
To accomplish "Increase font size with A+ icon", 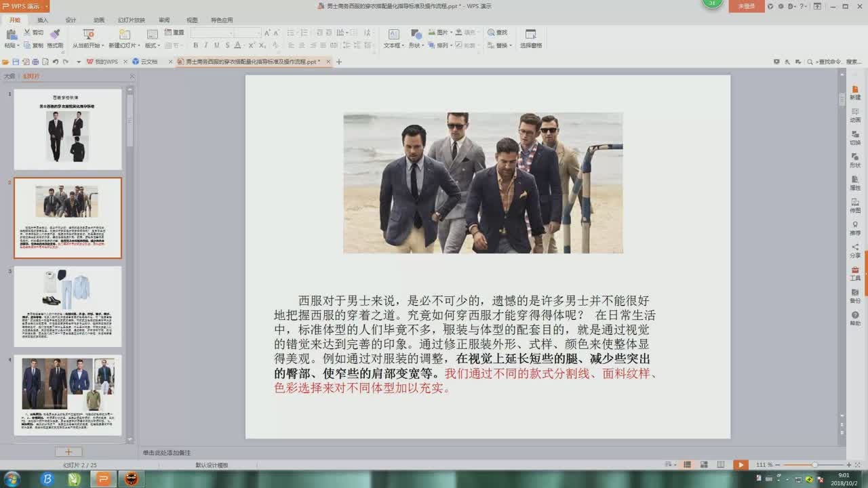I will (x=267, y=33).
